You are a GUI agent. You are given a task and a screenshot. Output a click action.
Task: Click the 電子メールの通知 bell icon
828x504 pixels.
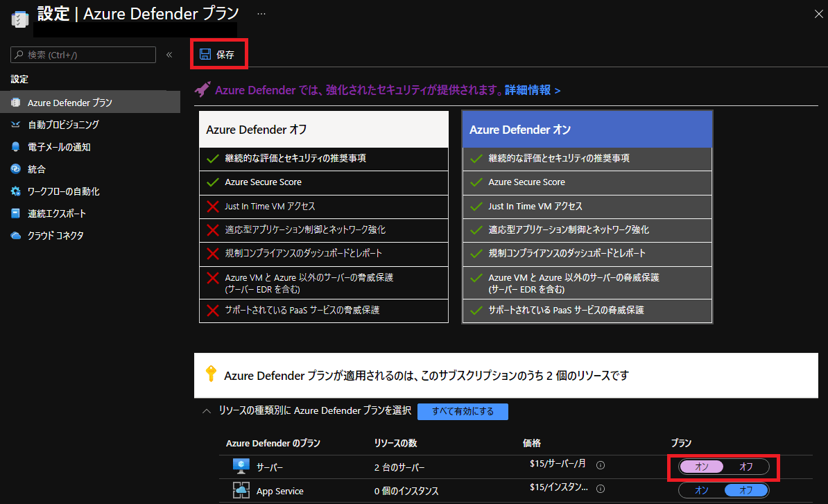pos(16,147)
